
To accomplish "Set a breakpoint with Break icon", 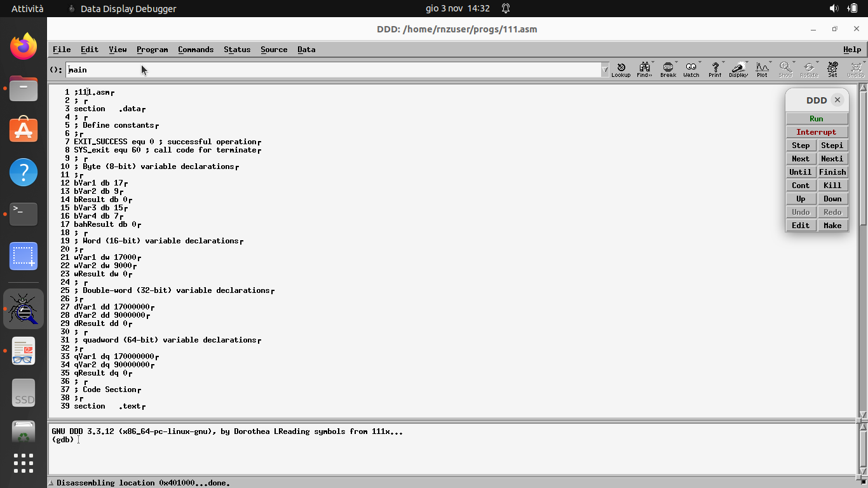I will [668, 69].
